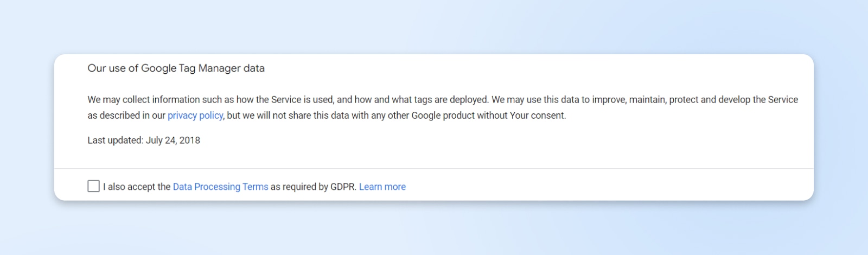Open the privacy policy link
The width and height of the screenshot is (868, 255).
[x=195, y=116]
